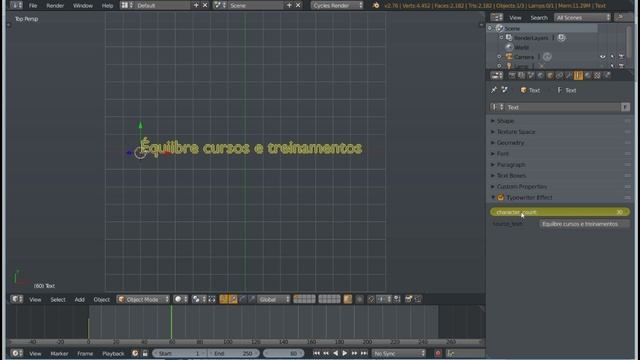The image size is (640, 360).
Task: Jump to the first frame
Action: (316, 353)
